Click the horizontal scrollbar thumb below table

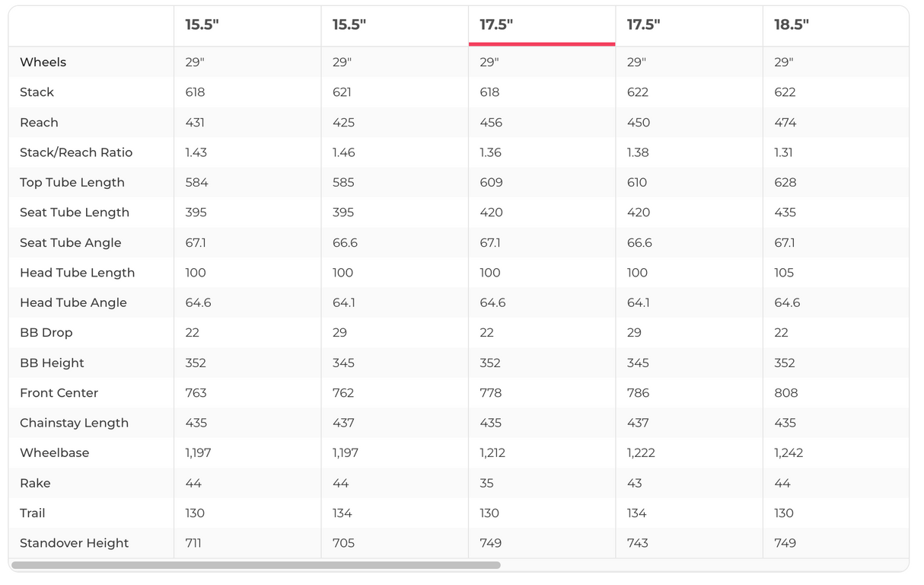point(256,565)
